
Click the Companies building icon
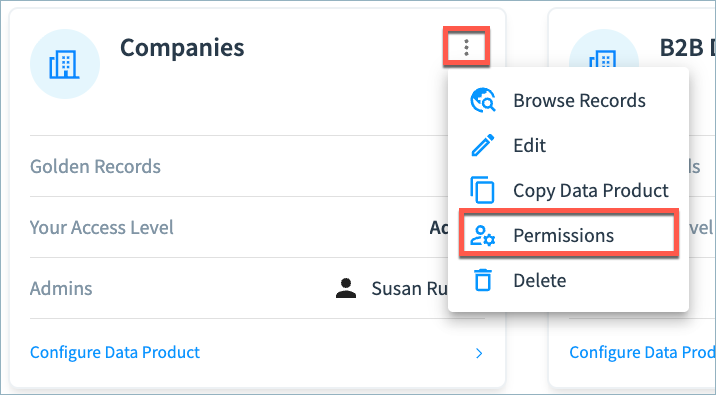point(64,64)
